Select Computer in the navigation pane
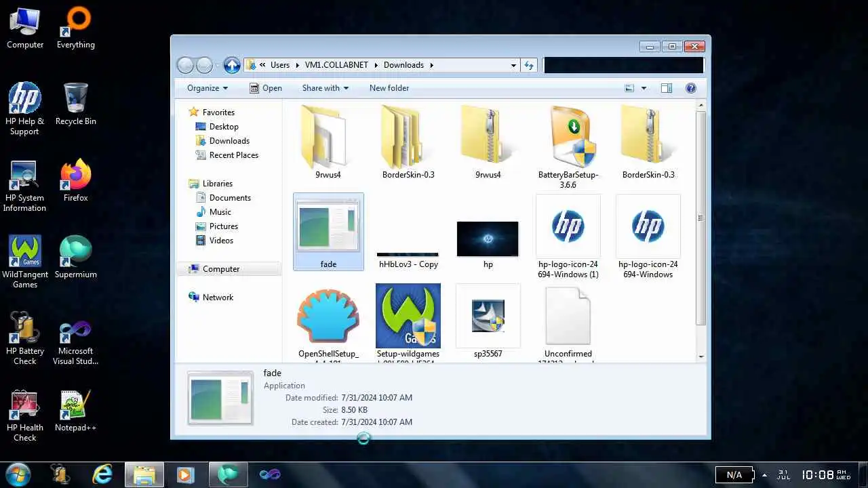 click(x=221, y=269)
